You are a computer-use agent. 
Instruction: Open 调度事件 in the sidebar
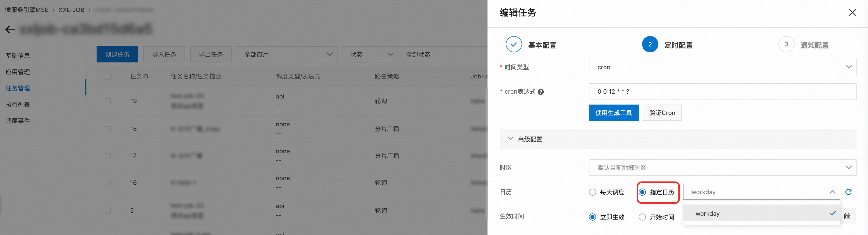pyautogui.click(x=18, y=121)
